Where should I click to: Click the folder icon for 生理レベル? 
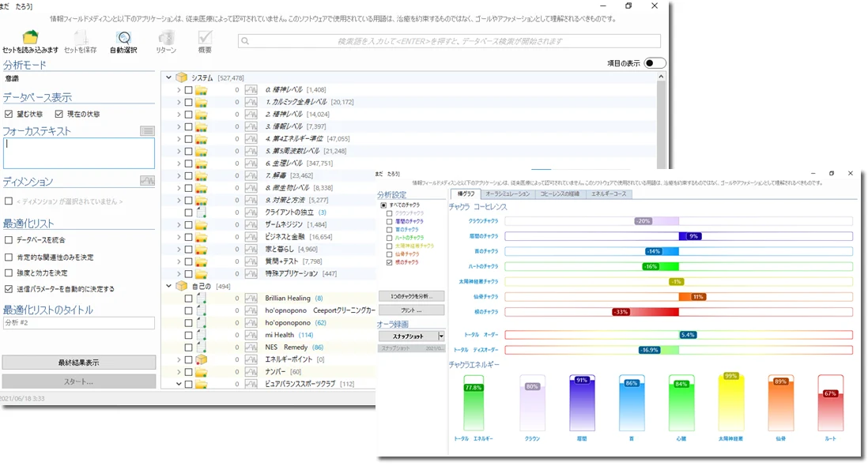pyautogui.click(x=201, y=163)
